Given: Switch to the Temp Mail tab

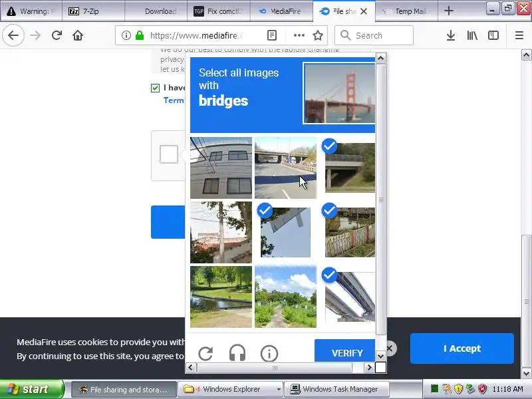Looking at the screenshot, I should coord(406,11).
